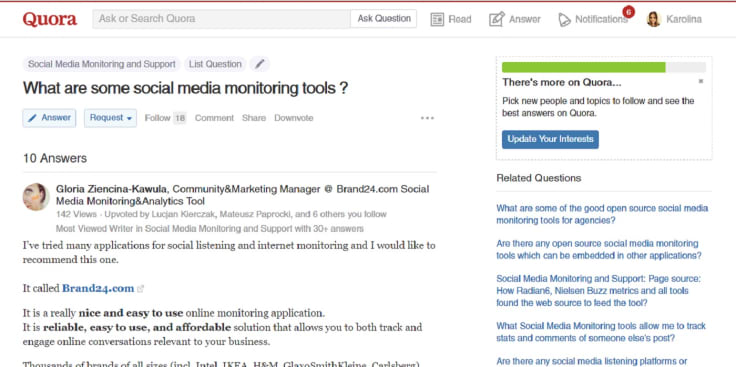Edit topics with the pencil icon
The height and width of the screenshot is (367, 736).
(x=260, y=64)
